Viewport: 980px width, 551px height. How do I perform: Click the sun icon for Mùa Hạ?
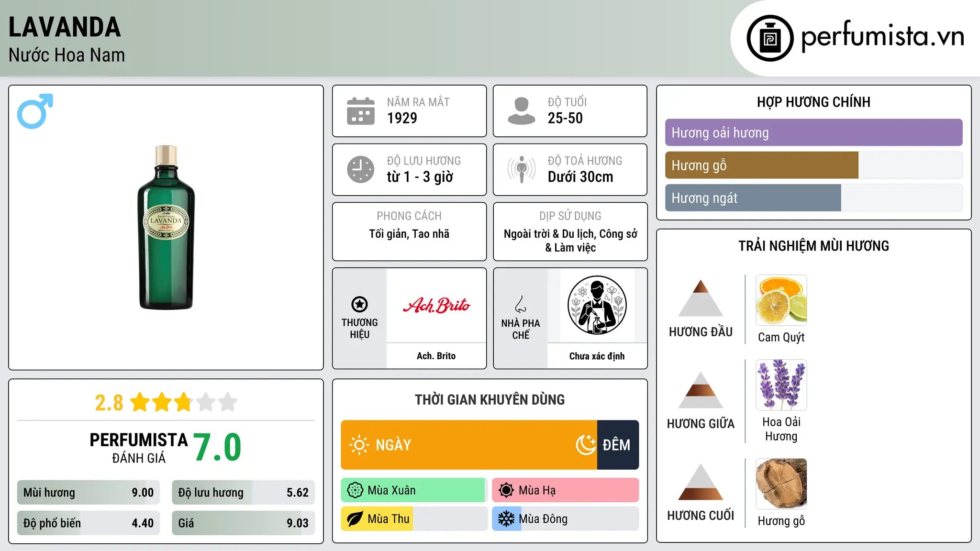point(506,490)
